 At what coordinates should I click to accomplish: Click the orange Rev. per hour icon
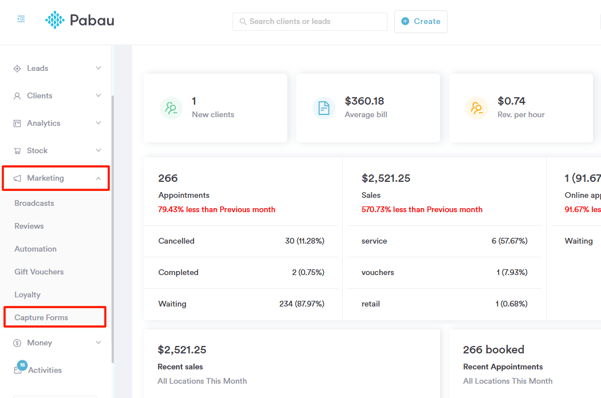[477, 108]
